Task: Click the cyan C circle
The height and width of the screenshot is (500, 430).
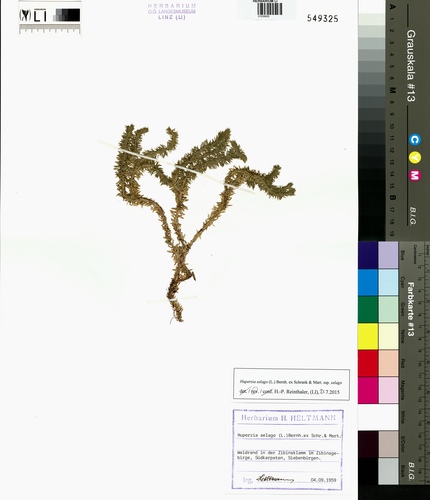Action: coord(415,140)
